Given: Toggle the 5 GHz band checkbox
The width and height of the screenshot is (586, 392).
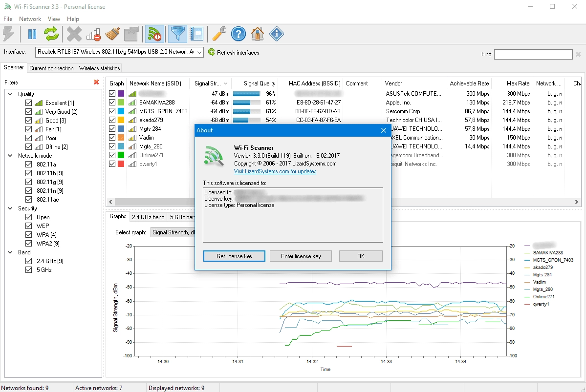Looking at the screenshot, I should pos(28,269).
